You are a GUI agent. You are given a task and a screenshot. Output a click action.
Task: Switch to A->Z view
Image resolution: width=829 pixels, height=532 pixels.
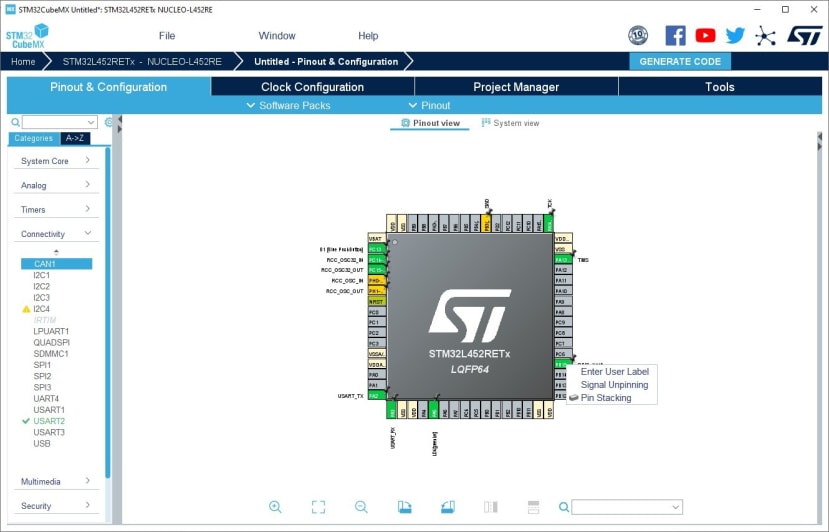click(75, 138)
